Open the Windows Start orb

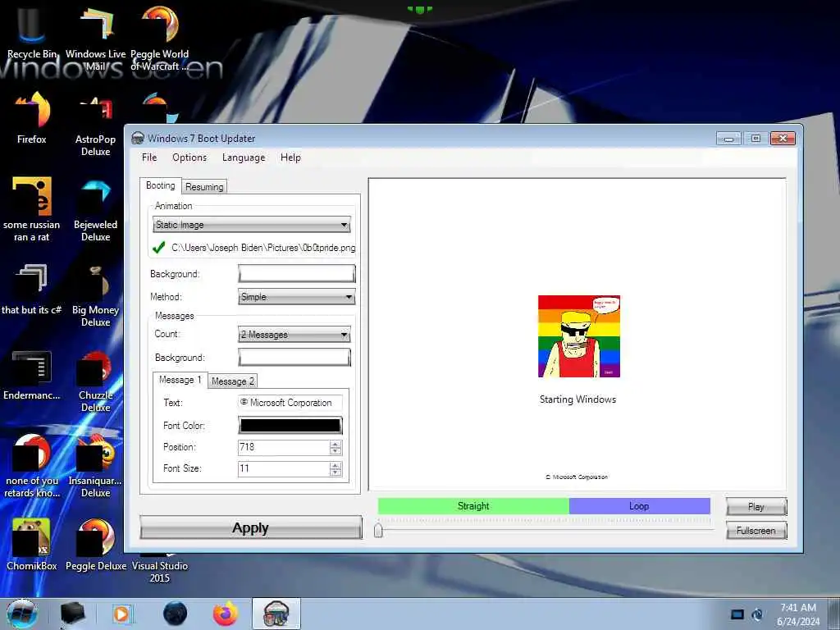[x=22, y=614]
